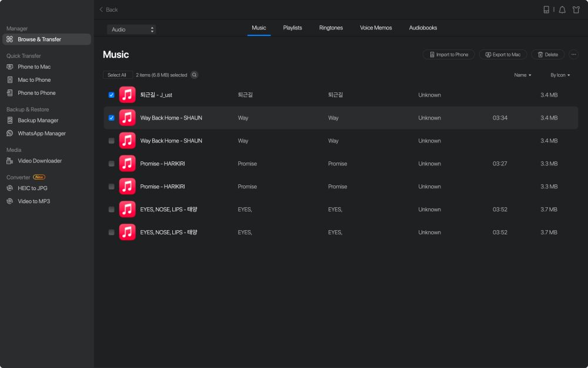The image size is (588, 368).
Task: Tick the first Promise - HARIKIRI checkbox
Action: (112, 164)
